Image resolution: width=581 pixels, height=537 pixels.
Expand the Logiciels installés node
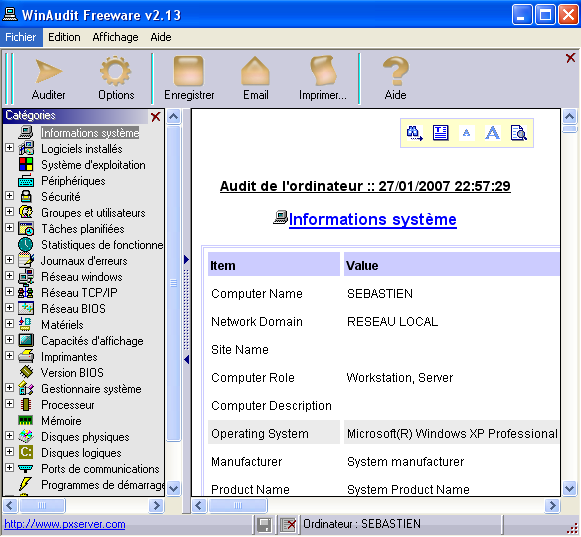click(10, 148)
